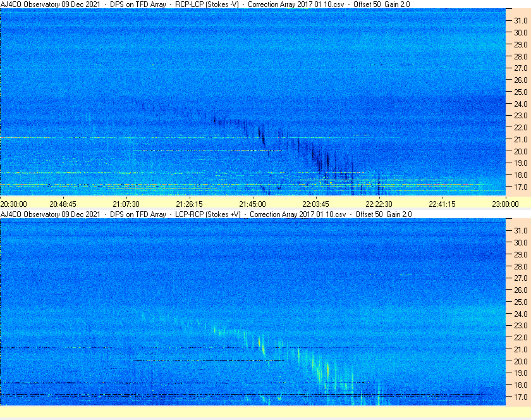The height and width of the screenshot is (420, 531).
Task: Click the 20.0 frequency label in upper plot
Action: [x=521, y=151]
